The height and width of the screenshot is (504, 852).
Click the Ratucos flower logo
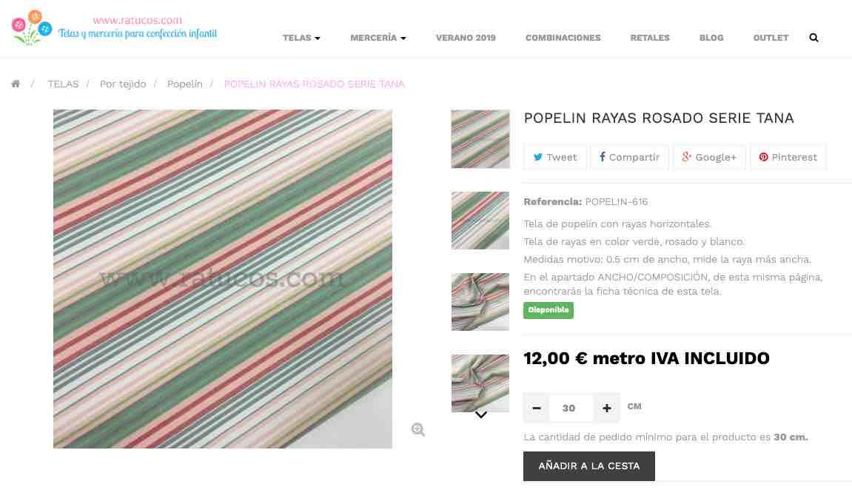(32, 27)
